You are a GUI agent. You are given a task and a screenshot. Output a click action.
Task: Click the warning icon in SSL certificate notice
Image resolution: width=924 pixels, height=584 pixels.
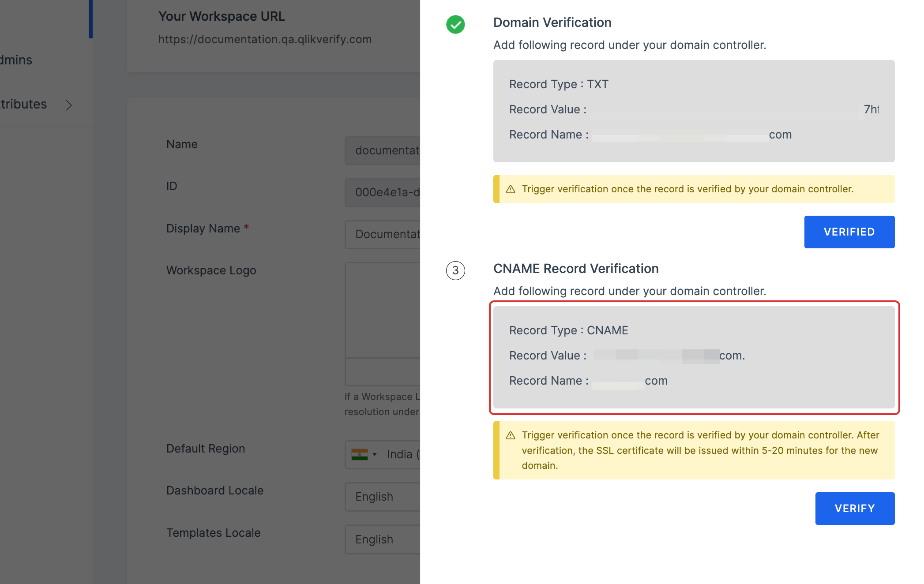(x=511, y=435)
